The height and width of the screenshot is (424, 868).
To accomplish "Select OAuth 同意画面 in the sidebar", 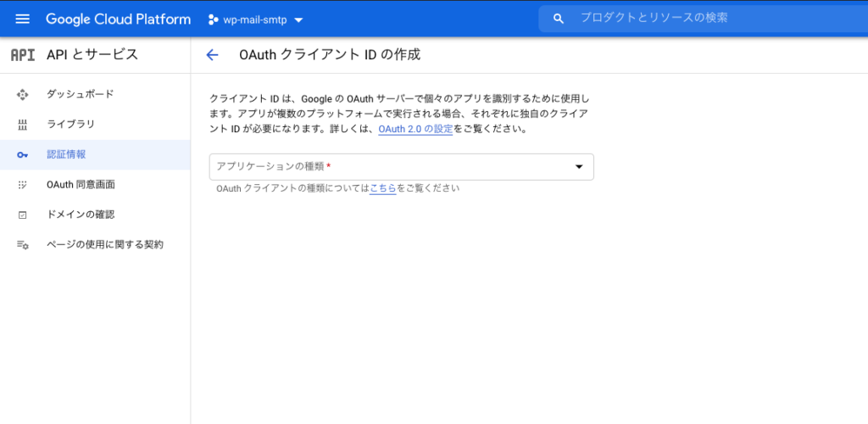I will [81, 185].
